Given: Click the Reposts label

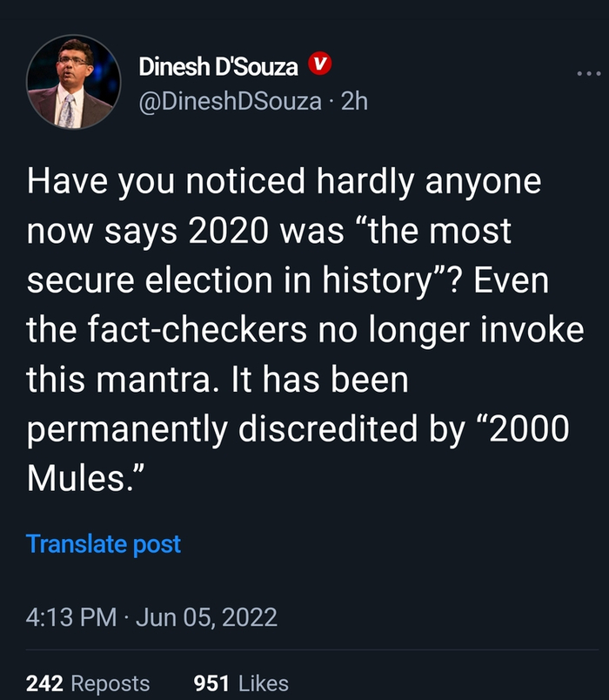Looking at the screenshot, I should tap(110, 684).
